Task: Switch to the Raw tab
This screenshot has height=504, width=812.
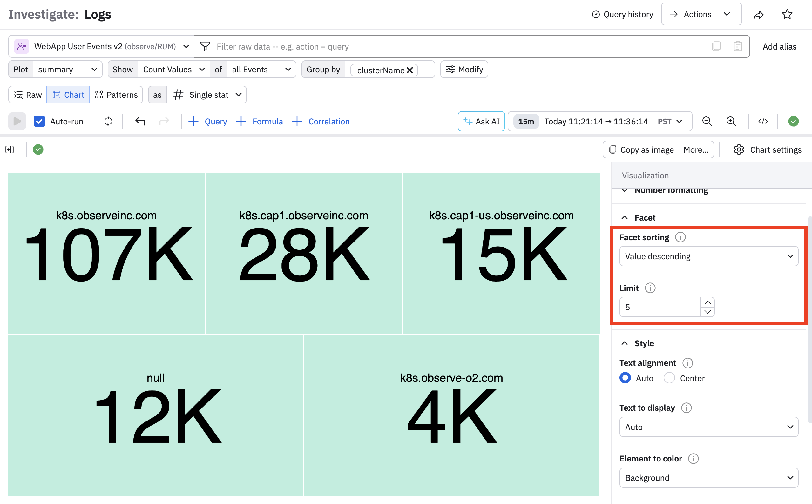Action: [x=28, y=95]
